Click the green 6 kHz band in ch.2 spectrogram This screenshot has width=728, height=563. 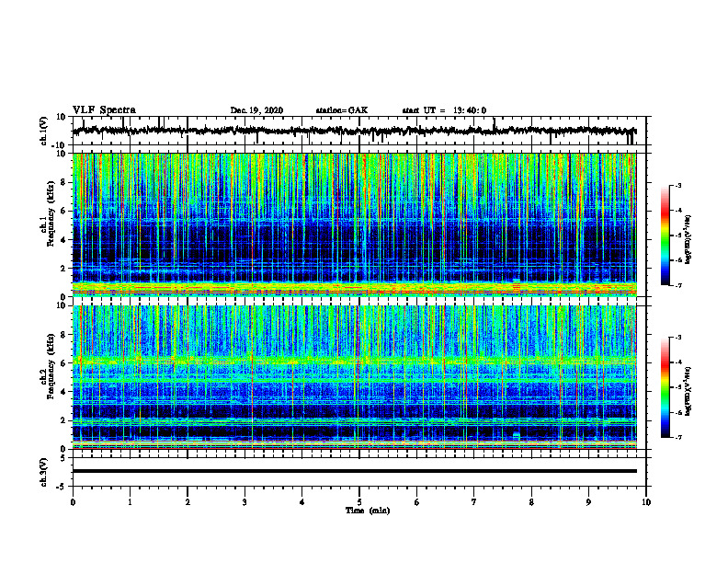point(354,361)
